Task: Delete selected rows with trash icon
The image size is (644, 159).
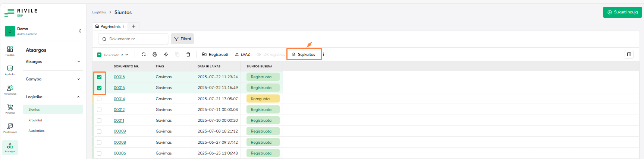Action: point(188,54)
